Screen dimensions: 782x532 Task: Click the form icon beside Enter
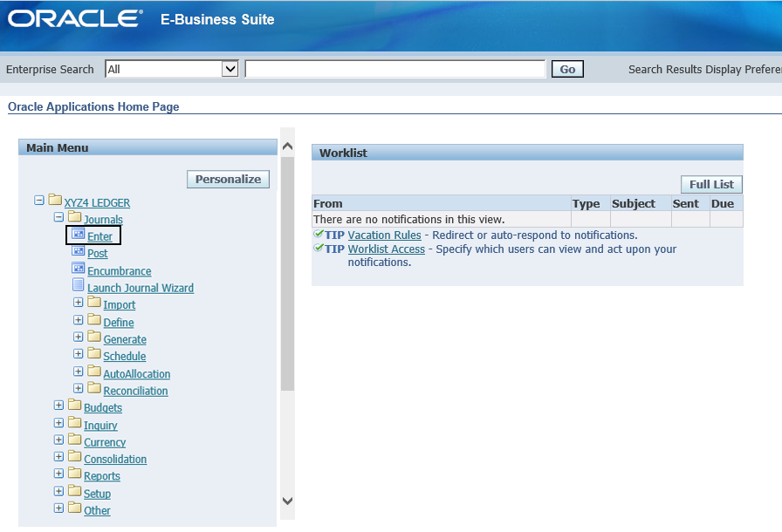[79, 234]
